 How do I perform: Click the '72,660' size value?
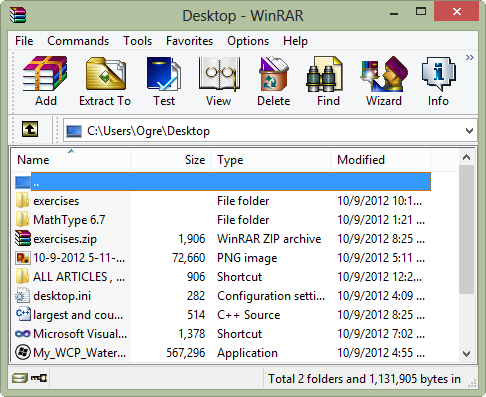189,258
